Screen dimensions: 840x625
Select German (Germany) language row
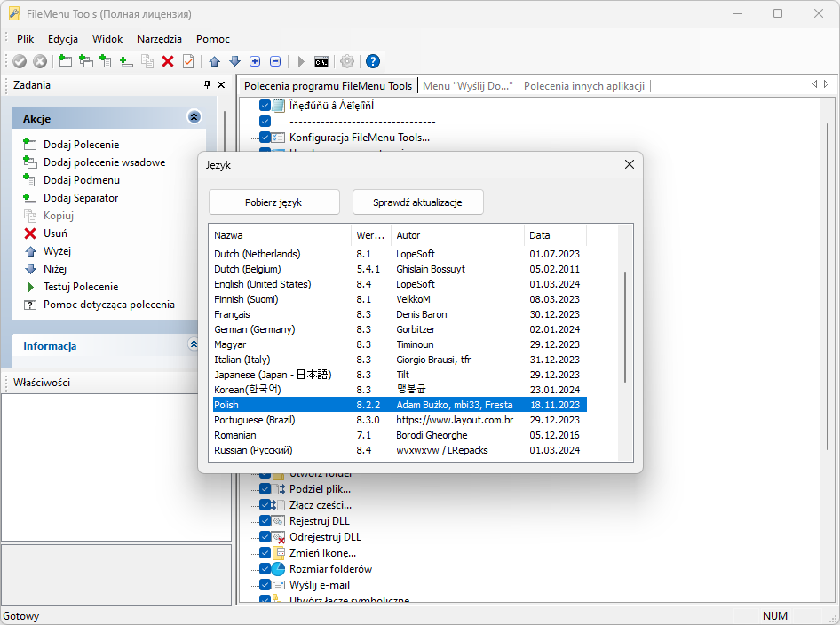click(400, 329)
